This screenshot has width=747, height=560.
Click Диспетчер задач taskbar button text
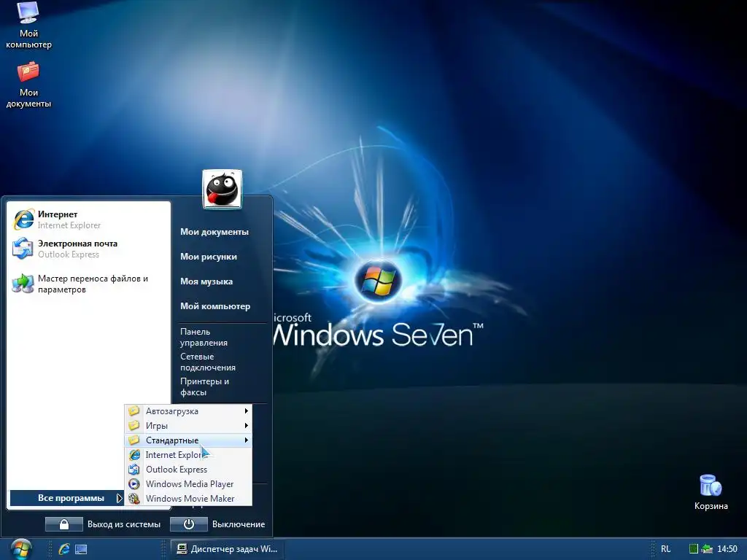234,549
